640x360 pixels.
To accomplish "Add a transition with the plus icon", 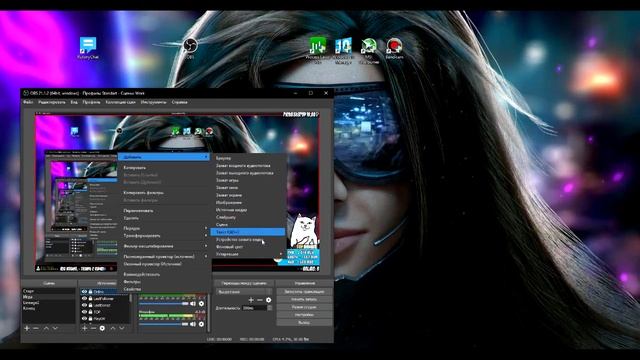I will click(x=251, y=300).
